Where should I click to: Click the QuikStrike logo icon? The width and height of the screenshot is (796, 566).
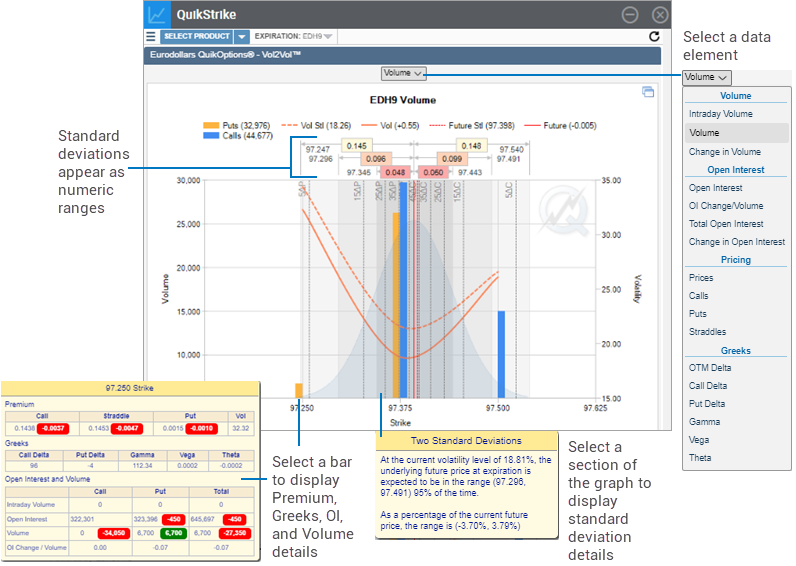tap(157, 15)
